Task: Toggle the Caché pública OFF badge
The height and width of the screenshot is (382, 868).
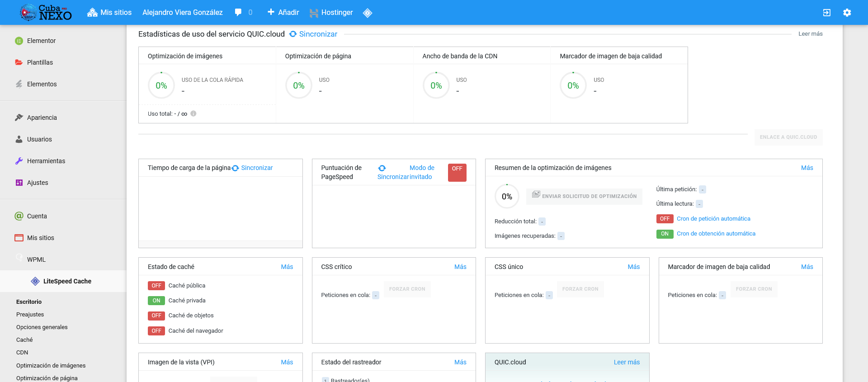Action: click(156, 286)
